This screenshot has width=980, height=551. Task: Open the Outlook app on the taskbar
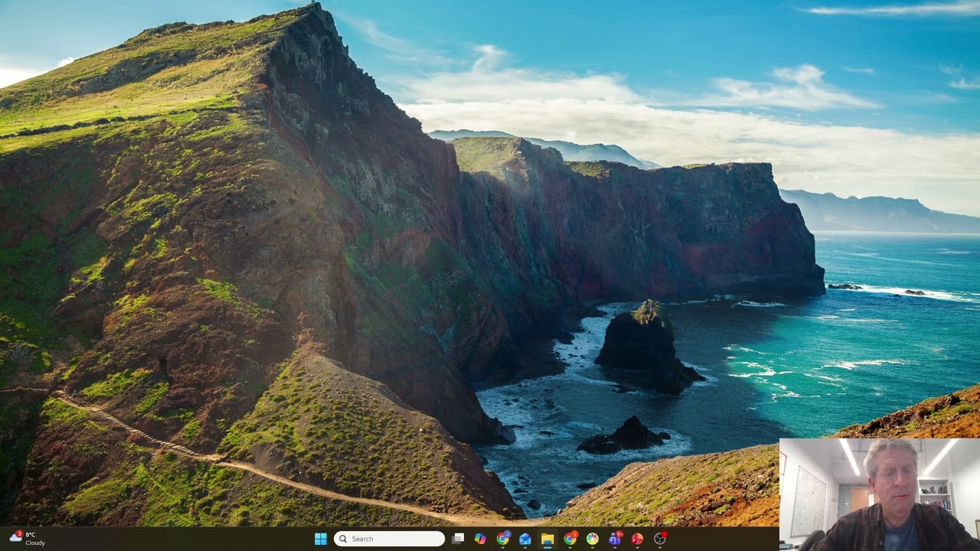click(x=525, y=539)
